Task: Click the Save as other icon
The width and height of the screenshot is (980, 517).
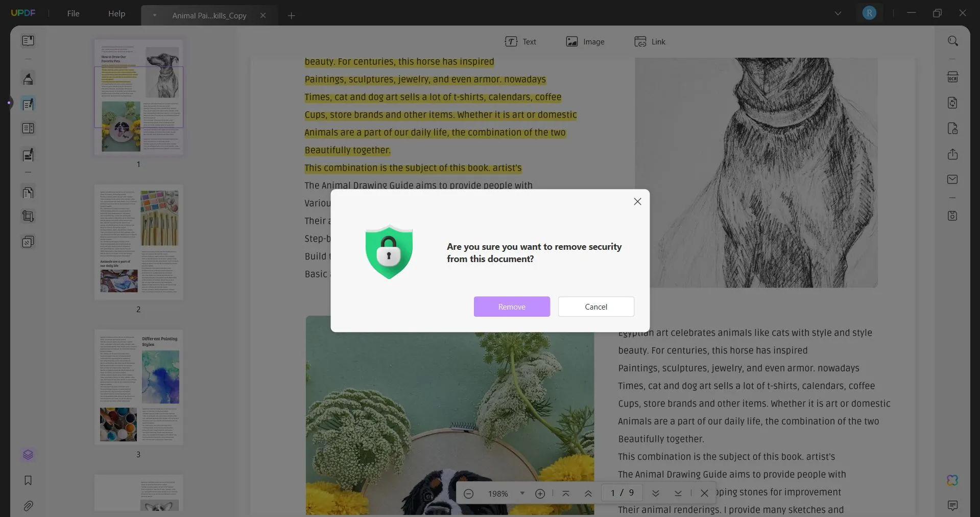Action: tap(952, 216)
